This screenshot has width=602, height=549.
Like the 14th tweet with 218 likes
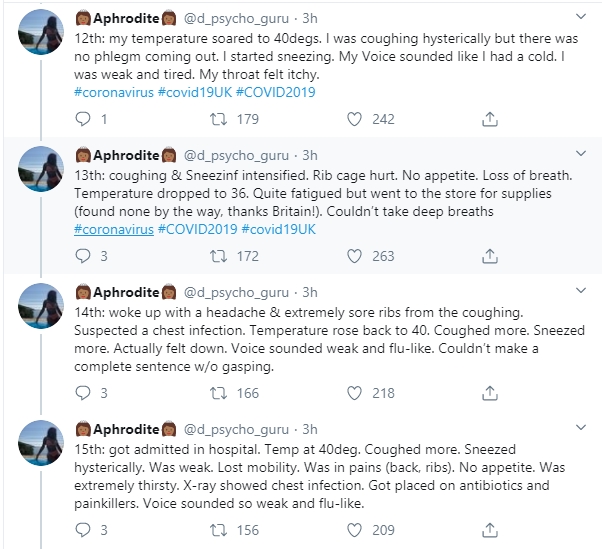coord(354,393)
